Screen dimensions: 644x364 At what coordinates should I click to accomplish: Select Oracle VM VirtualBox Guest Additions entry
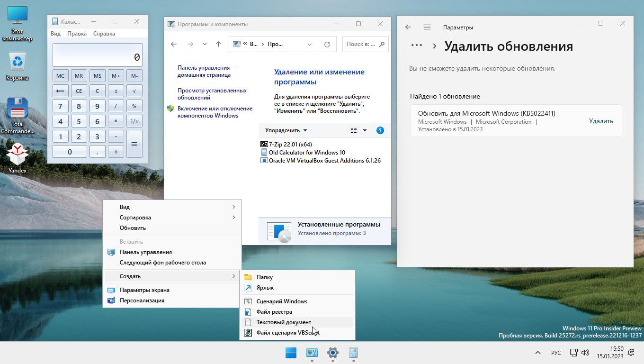coord(321,160)
